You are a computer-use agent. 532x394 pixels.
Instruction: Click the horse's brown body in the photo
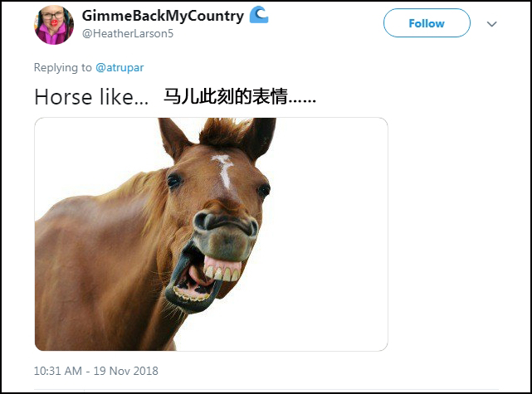pos(95,271)
